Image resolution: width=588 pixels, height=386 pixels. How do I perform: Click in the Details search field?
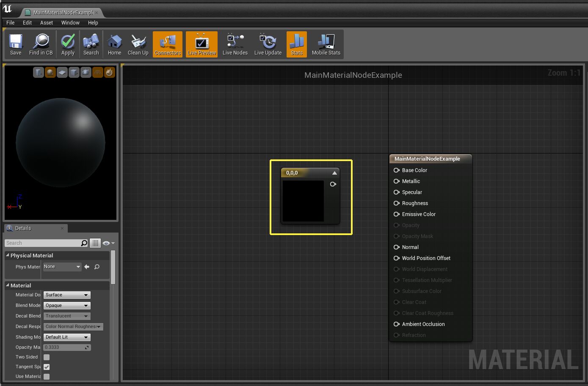pyautogui.click(x=42, y=243)
